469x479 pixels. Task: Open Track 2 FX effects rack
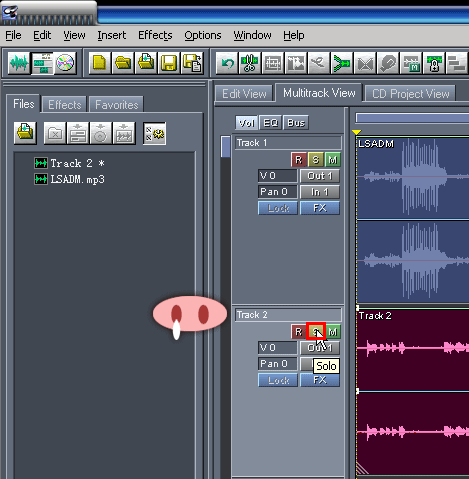click(x=320, y=380)
